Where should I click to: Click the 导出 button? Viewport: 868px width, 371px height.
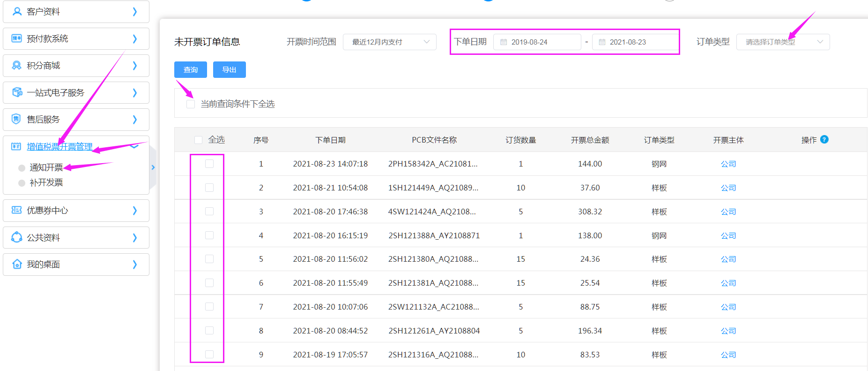point(229,69)
